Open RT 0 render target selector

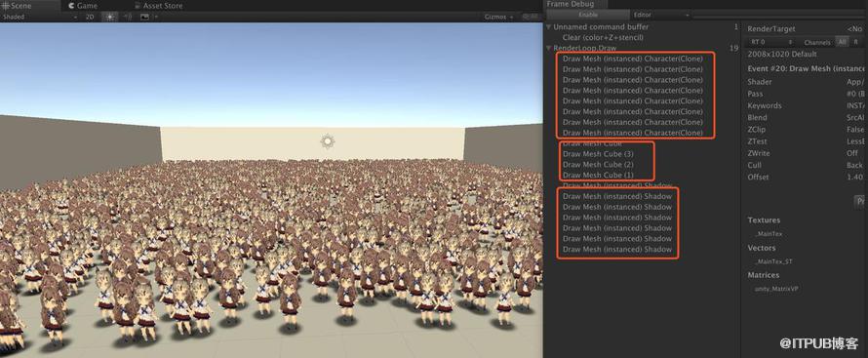[x=771, y=42]
